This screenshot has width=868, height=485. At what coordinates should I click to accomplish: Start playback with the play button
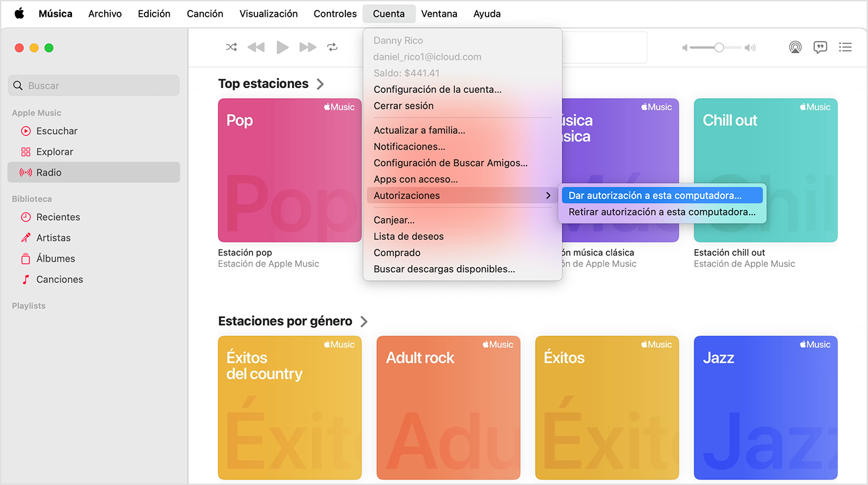click(x=283, y=47)
